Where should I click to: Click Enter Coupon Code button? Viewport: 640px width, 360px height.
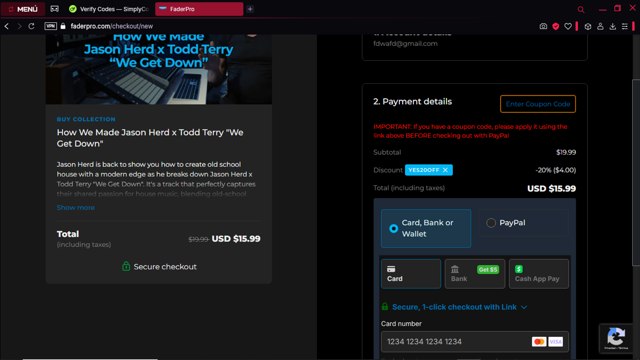[x=538, y=104]
